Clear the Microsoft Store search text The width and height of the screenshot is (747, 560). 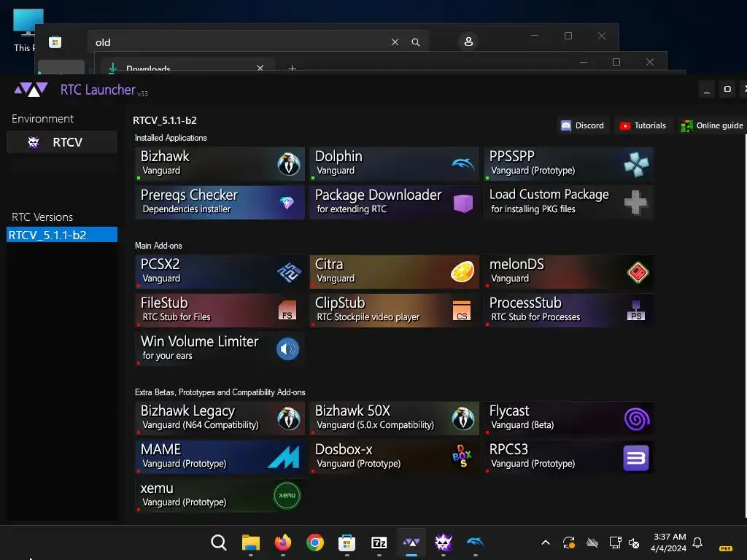click(395, 42)
